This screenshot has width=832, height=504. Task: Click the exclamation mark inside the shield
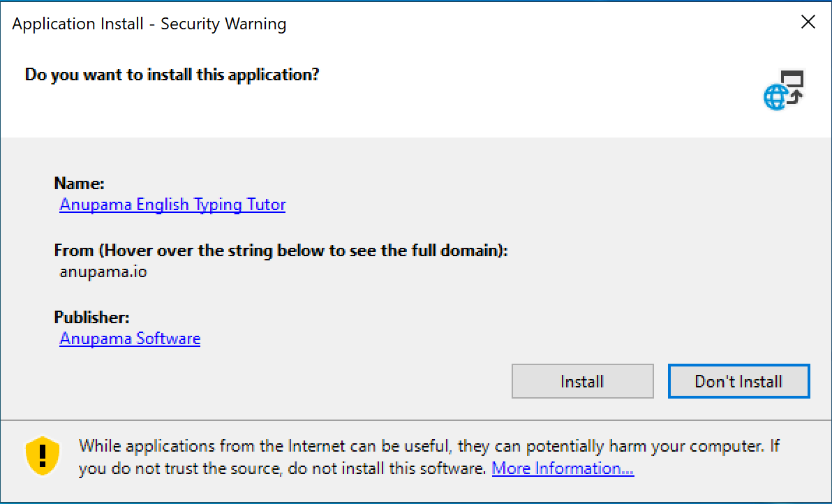[43, 454]
